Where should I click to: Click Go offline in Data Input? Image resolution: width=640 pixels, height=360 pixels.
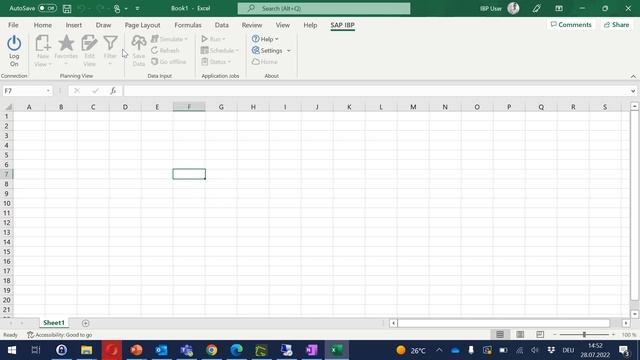click(x=169, y=62)
